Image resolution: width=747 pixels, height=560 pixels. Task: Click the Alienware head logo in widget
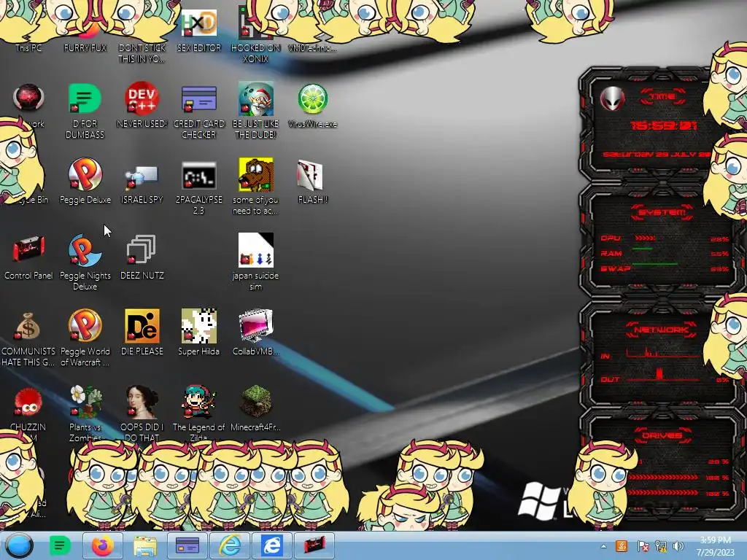[x=612, y=99]
